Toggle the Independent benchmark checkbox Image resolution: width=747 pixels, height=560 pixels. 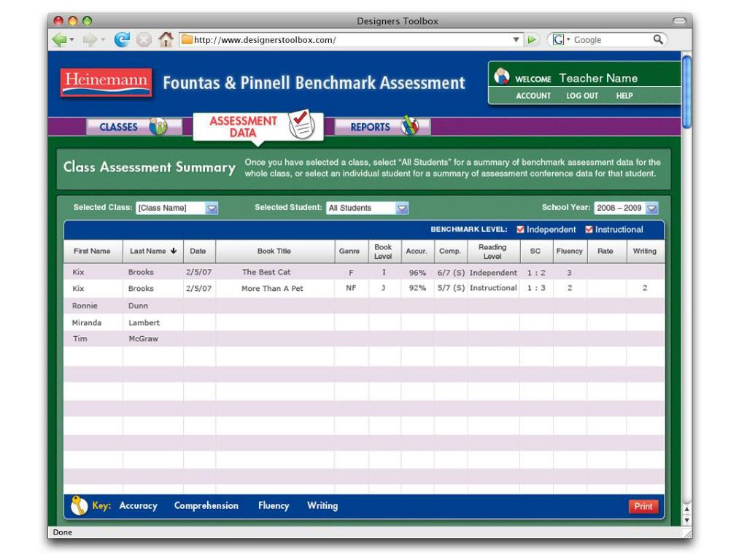click(x=520, y=230)
